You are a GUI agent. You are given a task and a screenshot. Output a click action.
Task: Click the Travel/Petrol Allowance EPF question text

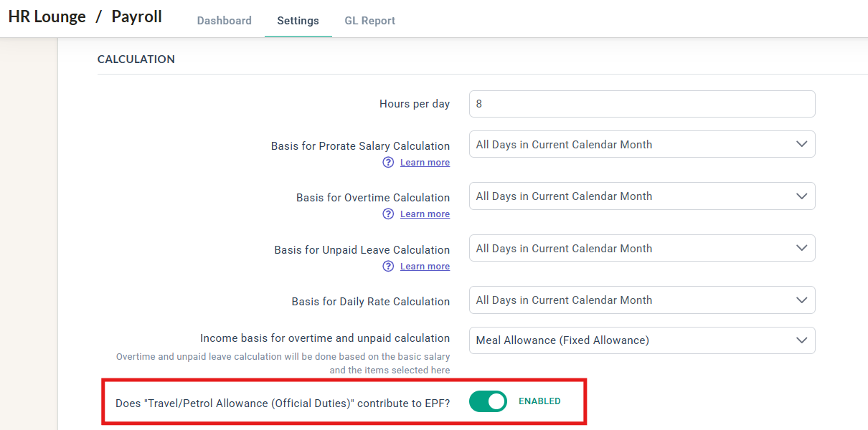pyautogui.click(x=283, y=403)
